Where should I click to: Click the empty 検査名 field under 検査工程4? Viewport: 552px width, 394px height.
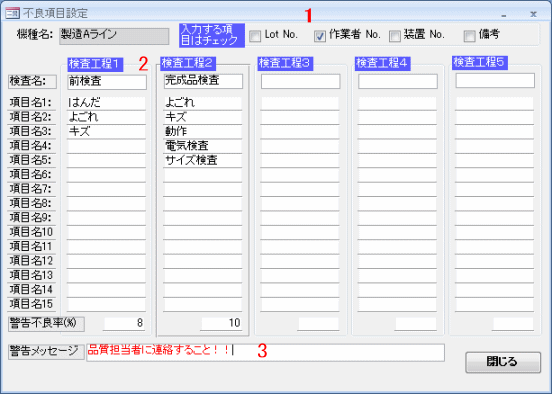398,81
